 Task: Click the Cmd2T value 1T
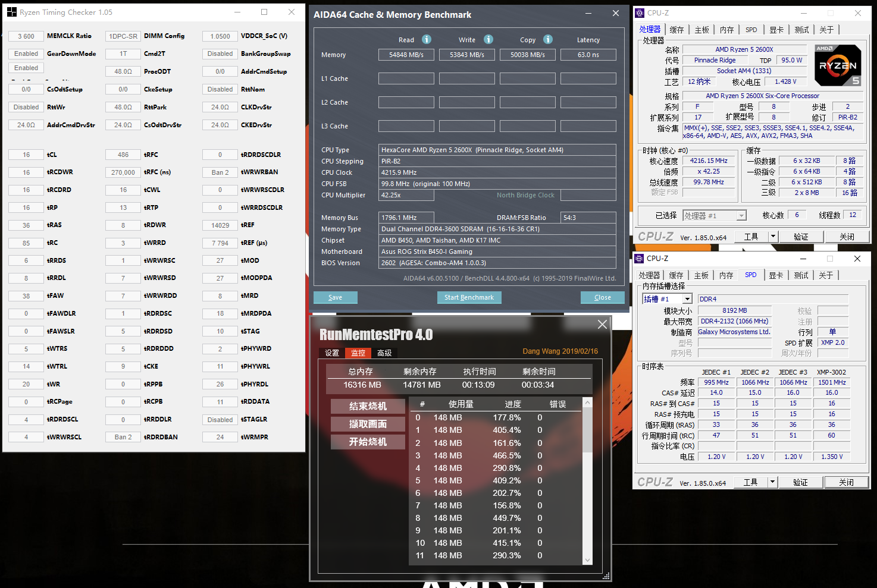[x=123, y=54]
